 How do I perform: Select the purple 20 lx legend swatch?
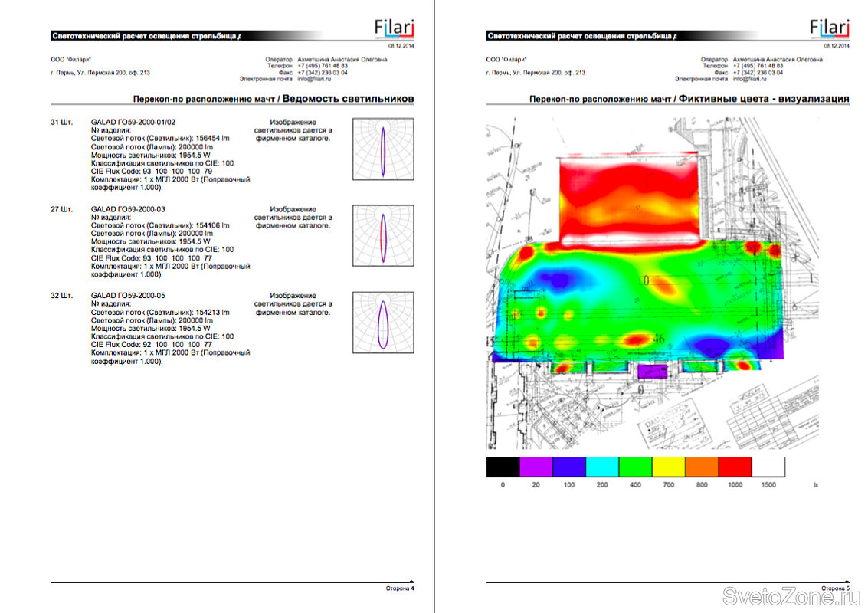pyautogui.click(x=536, y=467)
